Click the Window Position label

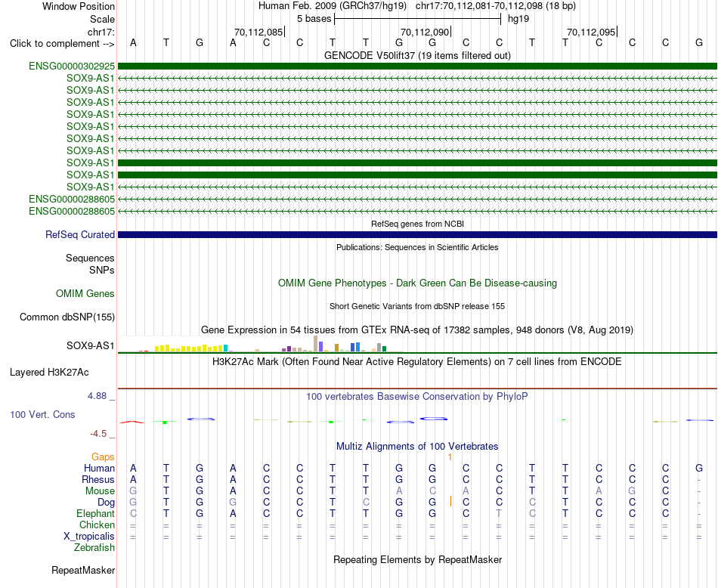pyautogui.click(x=79, y=6)
